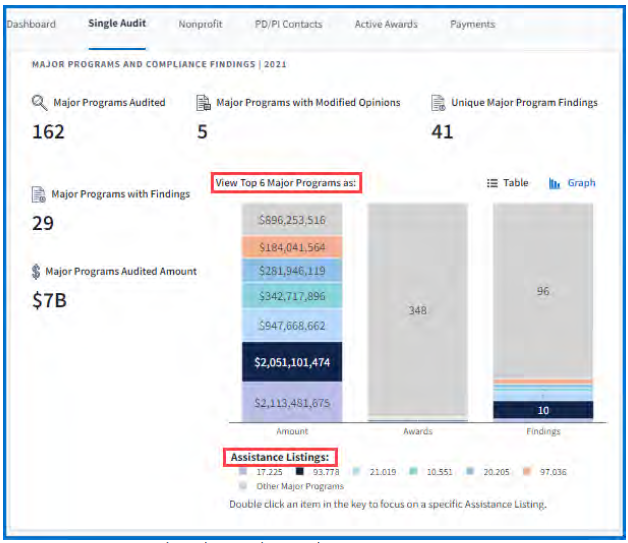Click the magnifier icon beside Major Programs Audited
Viewport: 628px width, 543px height.
click(40, 103)
